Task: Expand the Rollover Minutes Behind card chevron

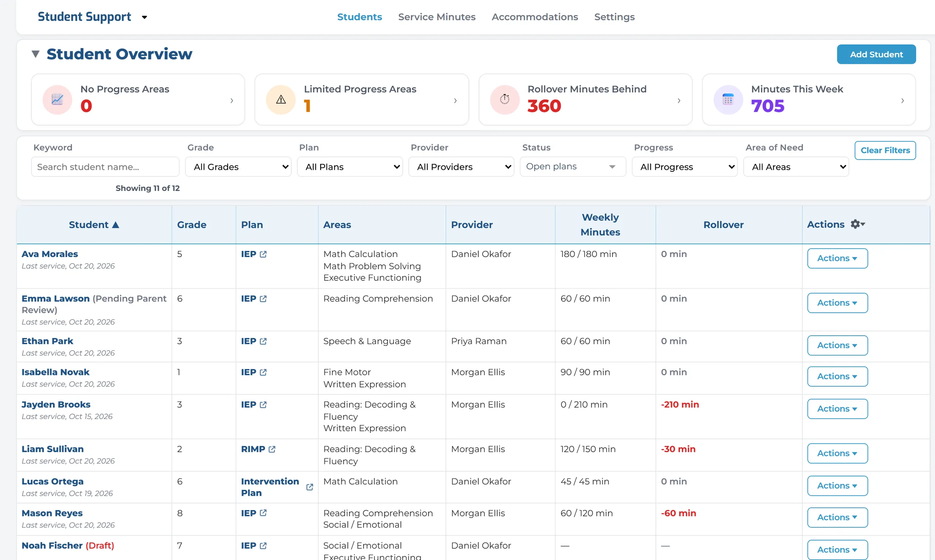Action: 679,100
